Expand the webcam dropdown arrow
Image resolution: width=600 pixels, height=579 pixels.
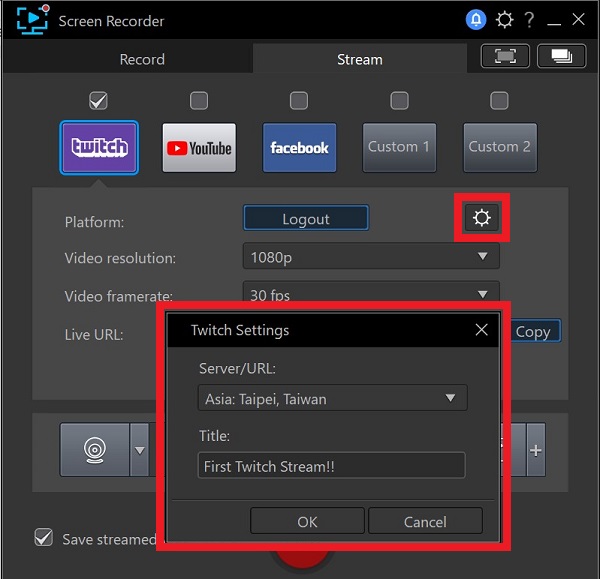coord(140,450)
